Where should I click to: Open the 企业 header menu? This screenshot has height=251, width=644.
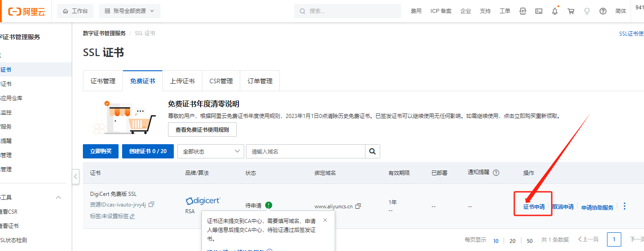pyautogui.click(x=466, y=11)
